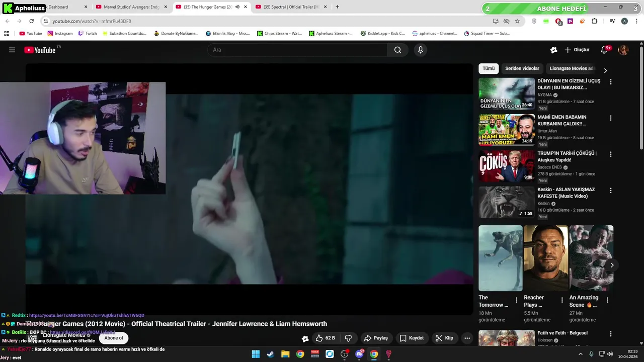
Task: Open options for Reacher Plays short
Action: click(x=562, y=300)
